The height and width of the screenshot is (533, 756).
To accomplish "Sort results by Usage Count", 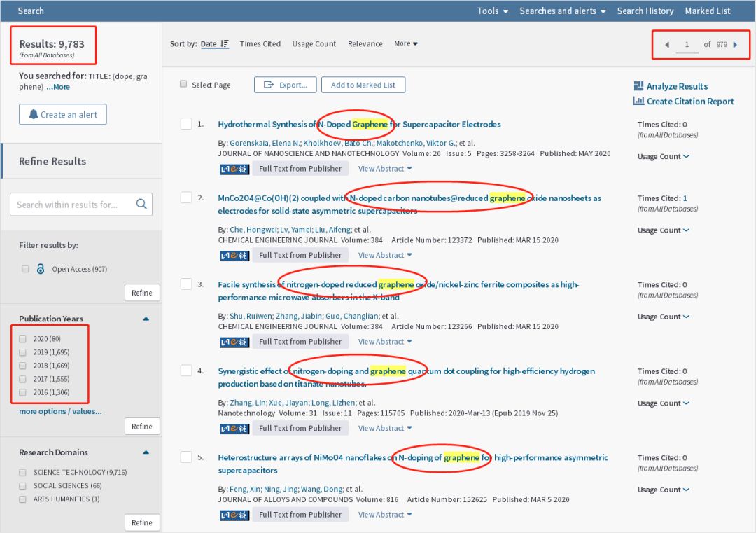I will coord(314,44).
